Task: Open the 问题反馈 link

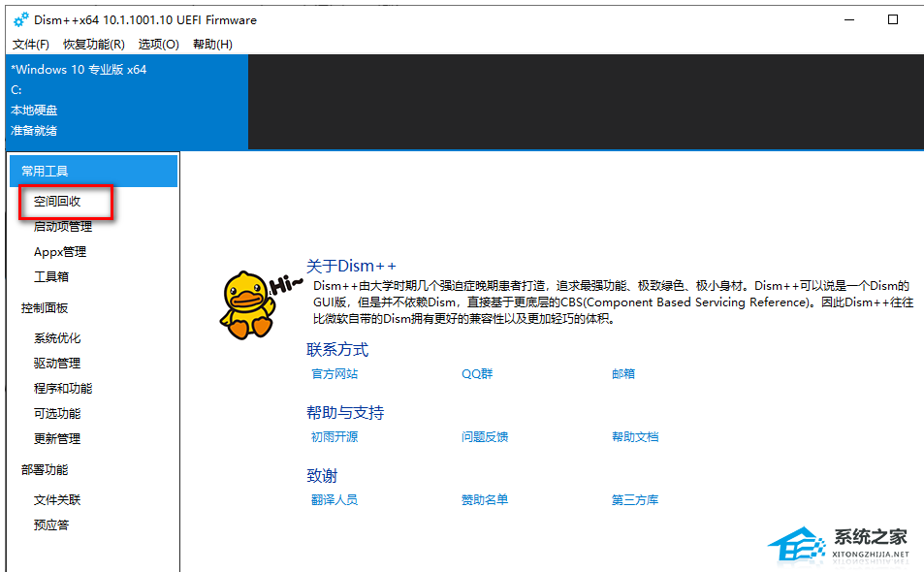Action: coord(485,437)
